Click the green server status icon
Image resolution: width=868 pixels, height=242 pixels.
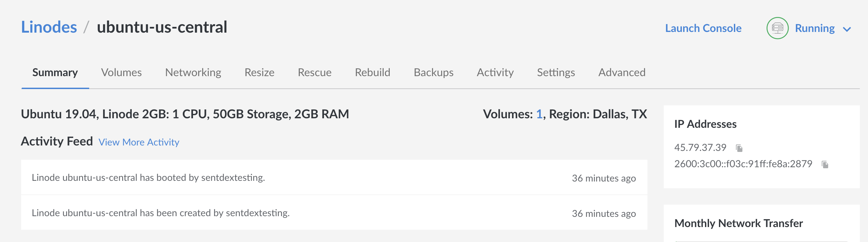(777, 28)
